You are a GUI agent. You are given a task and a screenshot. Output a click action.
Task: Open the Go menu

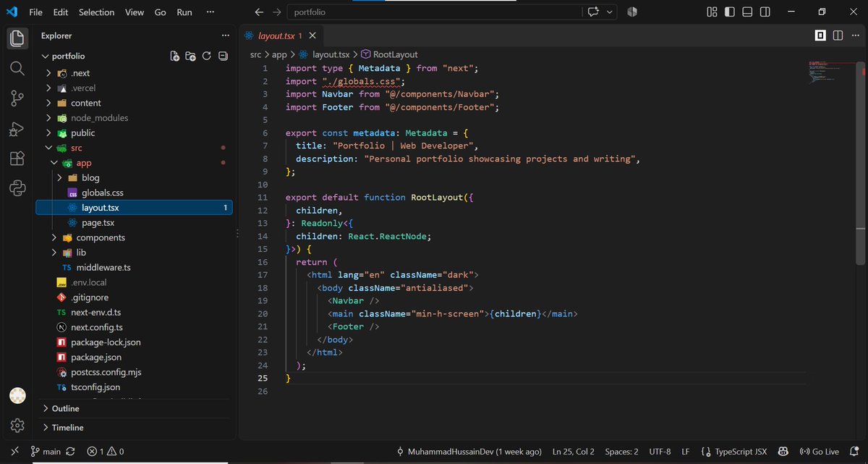[161, 12]
